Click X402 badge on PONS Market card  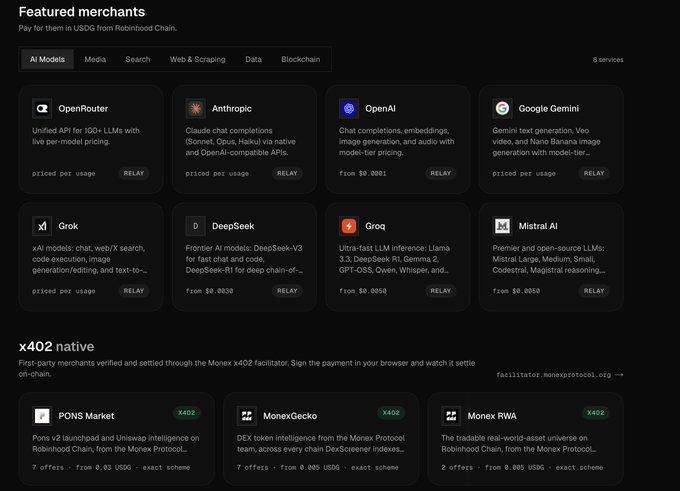pos(186,412)
